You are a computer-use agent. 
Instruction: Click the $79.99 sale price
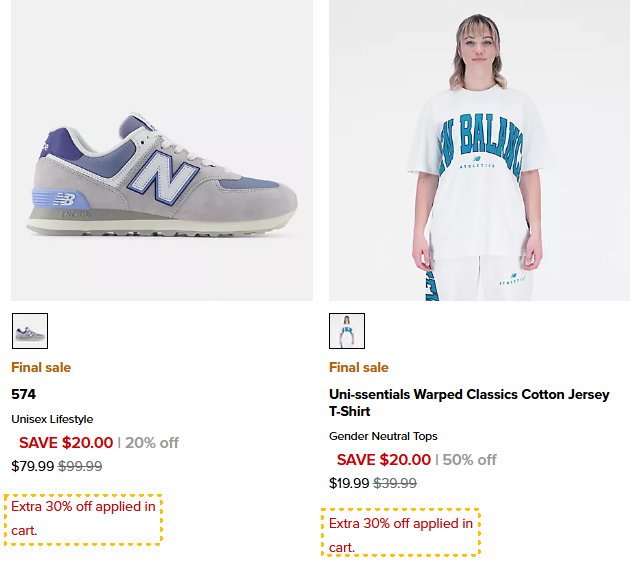coord(32,466)
